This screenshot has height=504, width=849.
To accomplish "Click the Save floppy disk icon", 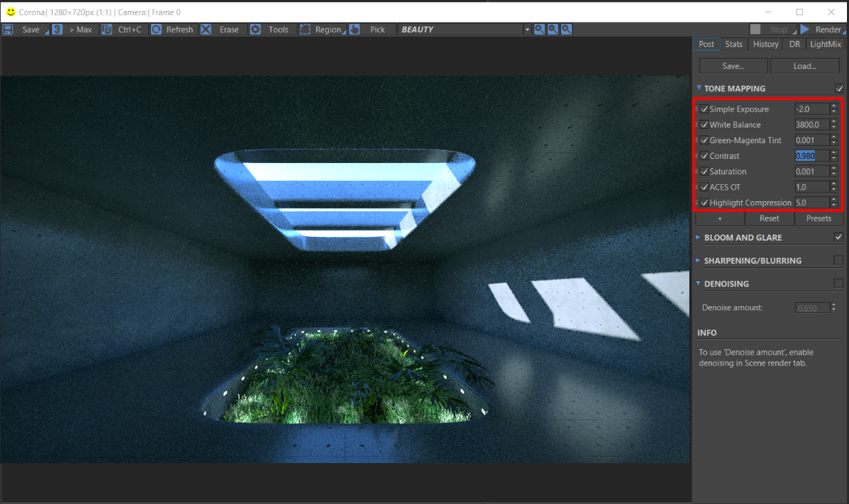I will [8, 29].
